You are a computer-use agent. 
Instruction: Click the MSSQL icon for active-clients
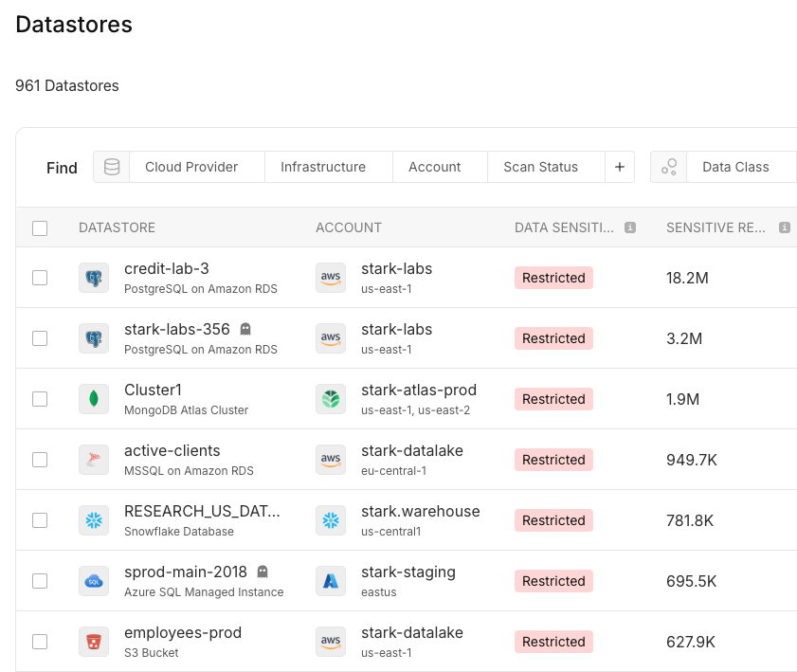tap(94, 460)
